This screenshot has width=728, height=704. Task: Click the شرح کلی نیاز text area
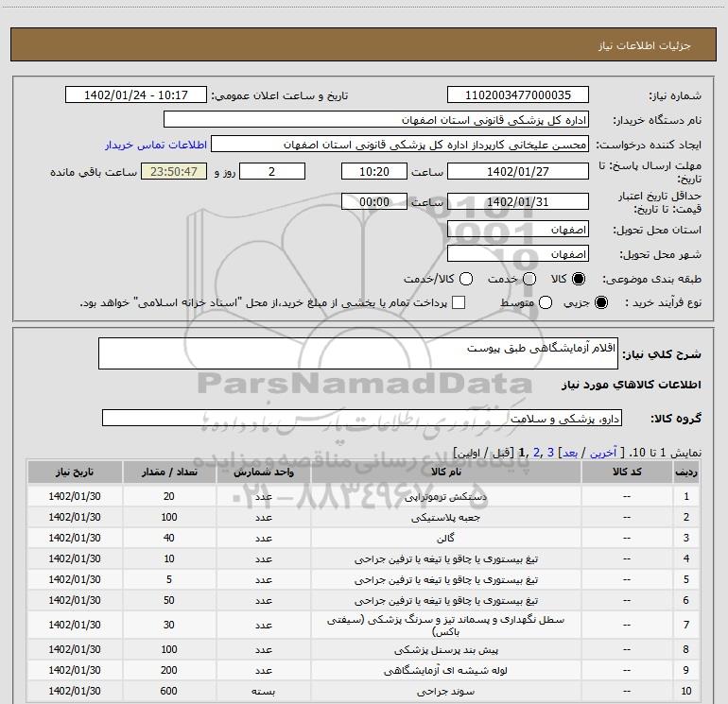(358, 353)
